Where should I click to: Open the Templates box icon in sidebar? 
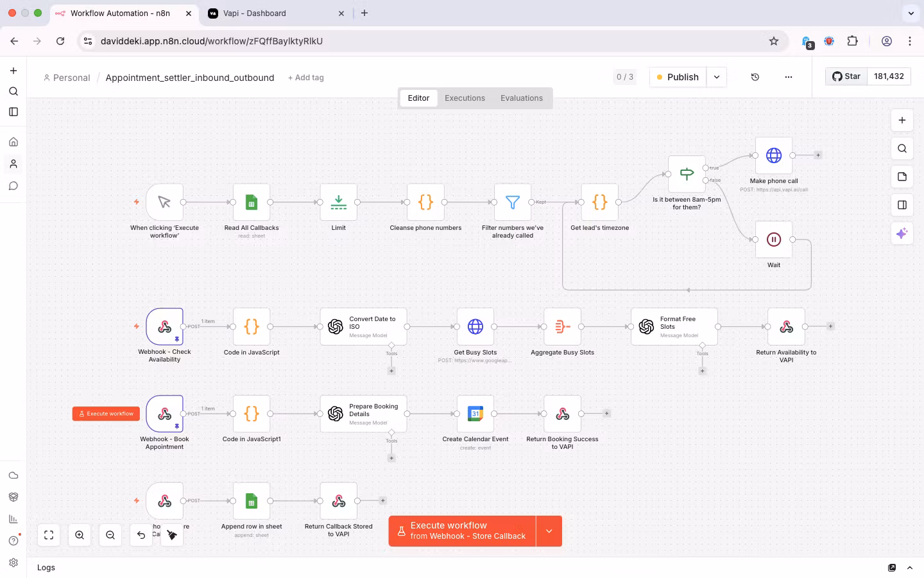pyautogui.click(x=13, y=496)
